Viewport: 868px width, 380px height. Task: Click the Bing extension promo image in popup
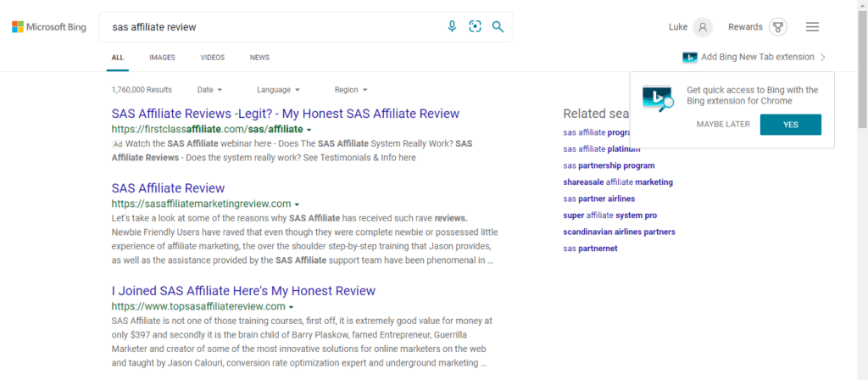(658, 98)
